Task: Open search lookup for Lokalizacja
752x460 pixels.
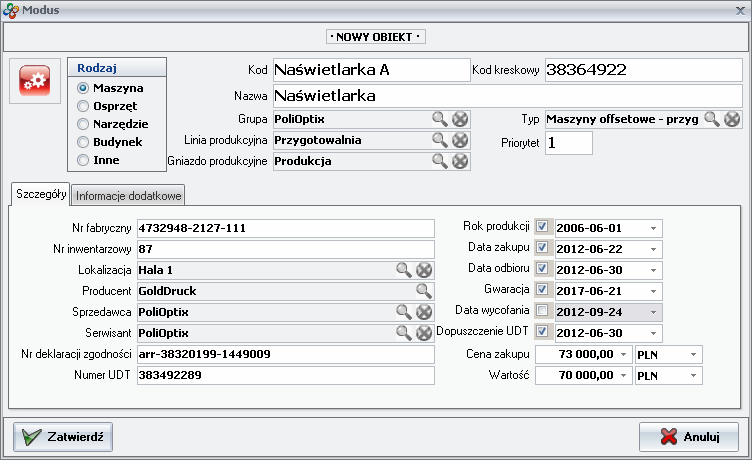Action: 404,270
